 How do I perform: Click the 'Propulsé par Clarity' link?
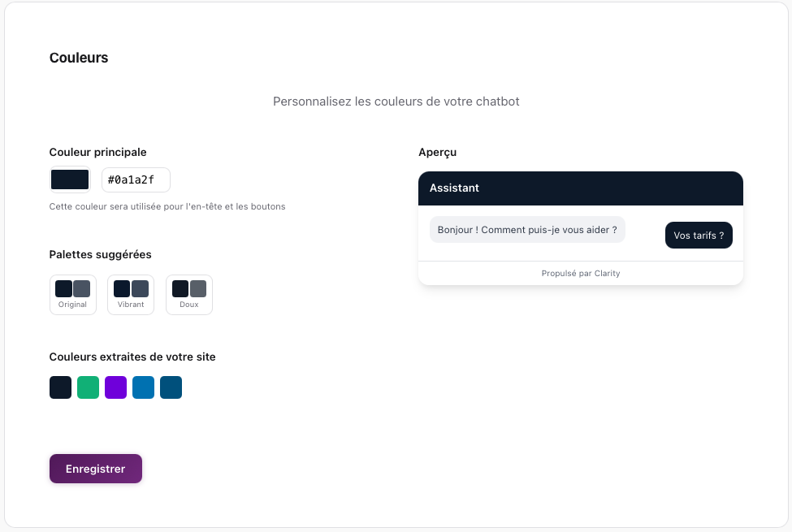[x=580, y=273]
